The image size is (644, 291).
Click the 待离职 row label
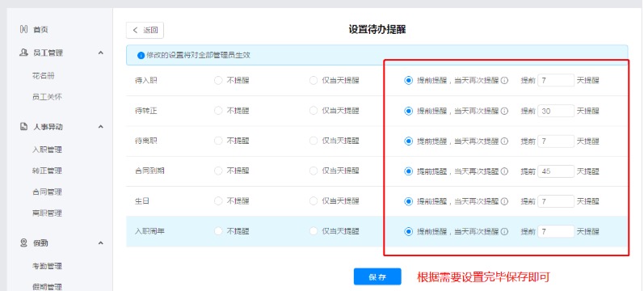click(x=145, y=141)
